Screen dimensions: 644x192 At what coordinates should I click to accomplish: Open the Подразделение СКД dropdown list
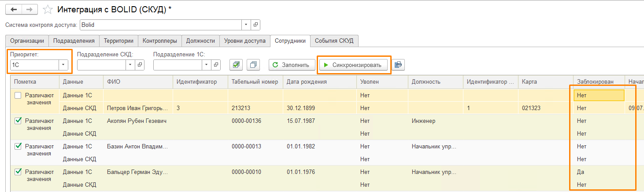click(x=130, y=65)
